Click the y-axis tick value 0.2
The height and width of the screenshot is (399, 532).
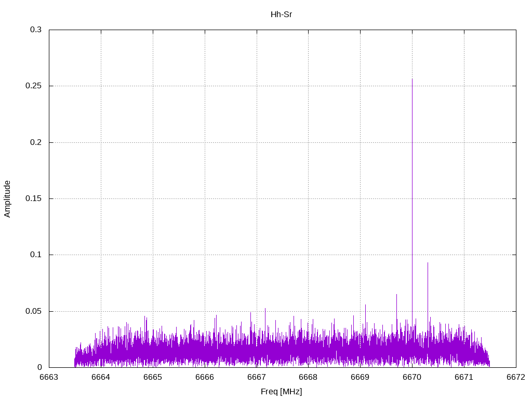[36, 142]
